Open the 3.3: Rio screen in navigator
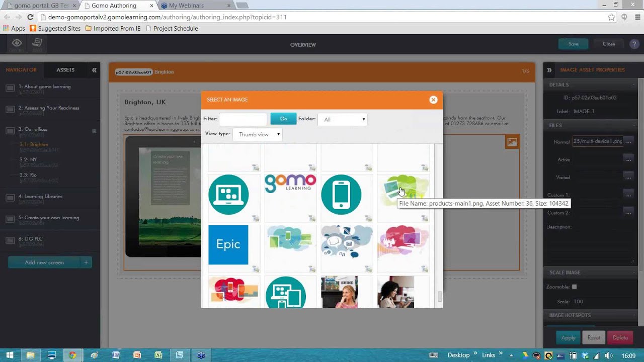Viewport: 644px width, 362px height. pos(28,175)
